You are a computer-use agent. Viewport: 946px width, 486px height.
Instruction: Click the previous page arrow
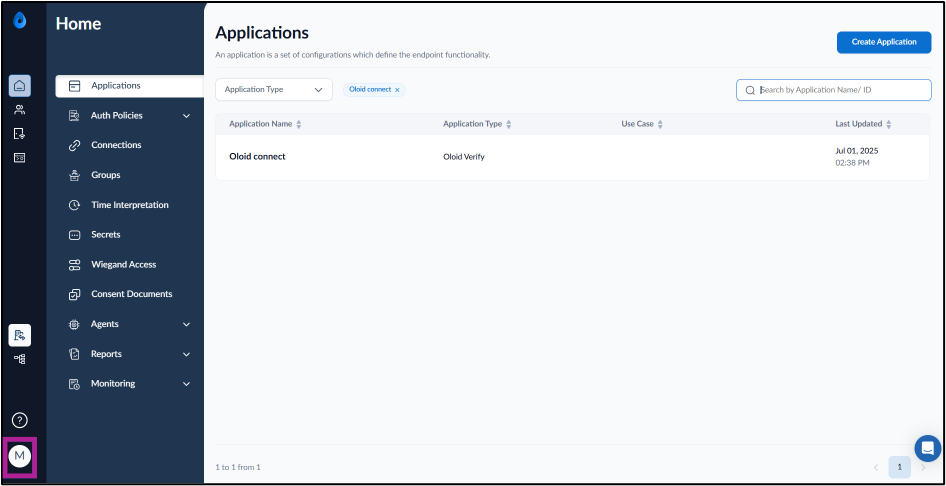[x=876, y=467]
